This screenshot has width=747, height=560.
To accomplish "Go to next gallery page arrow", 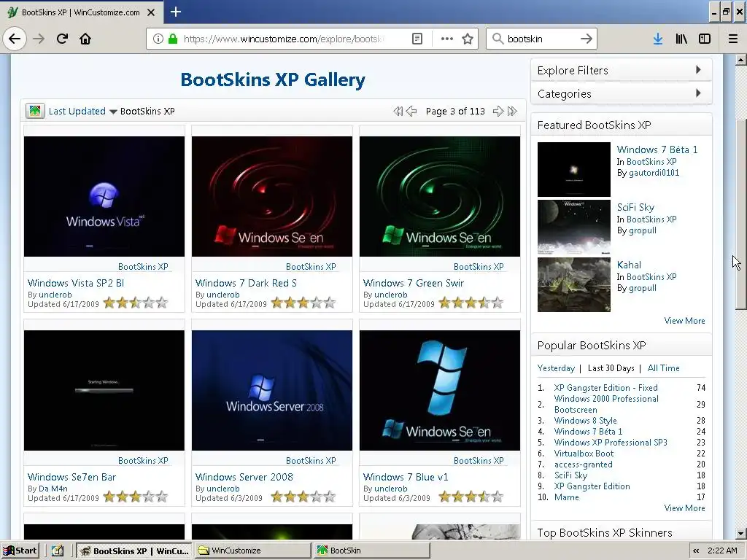I will pyautogui.click(x=498, y=111).
